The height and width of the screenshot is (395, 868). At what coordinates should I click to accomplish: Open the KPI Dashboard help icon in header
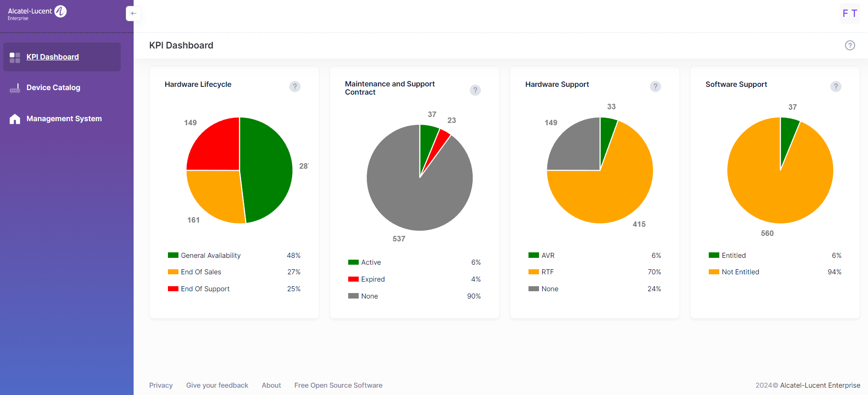click(850, 45)
